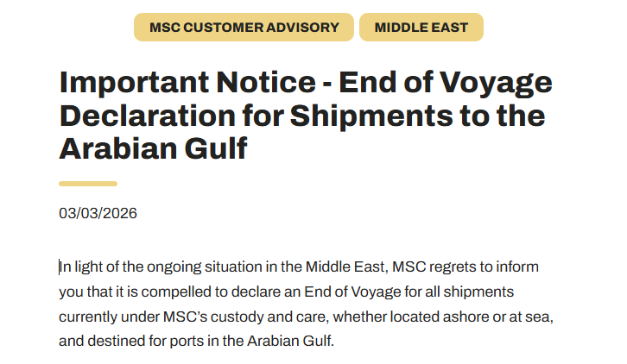Click "all shipments" in the paragraph
This screenshot has height=364, width=627.
tap(473, 292)
